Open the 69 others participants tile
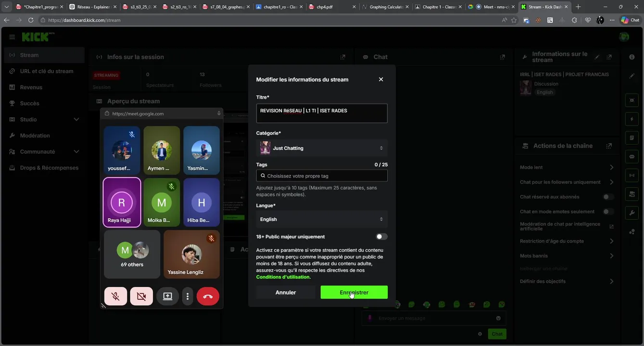The width and height of the screenshot is (644, 346). pyautogui.click(x=132, y=254)
